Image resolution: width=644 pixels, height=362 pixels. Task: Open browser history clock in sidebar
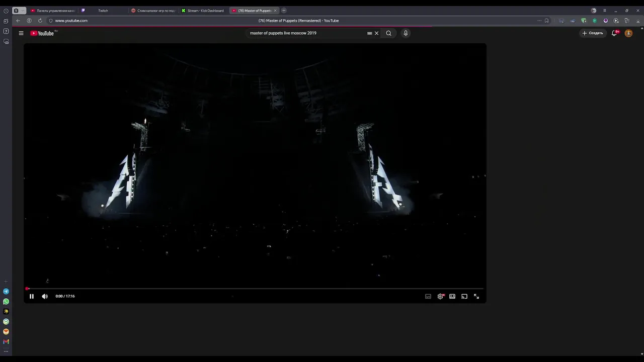6,11
